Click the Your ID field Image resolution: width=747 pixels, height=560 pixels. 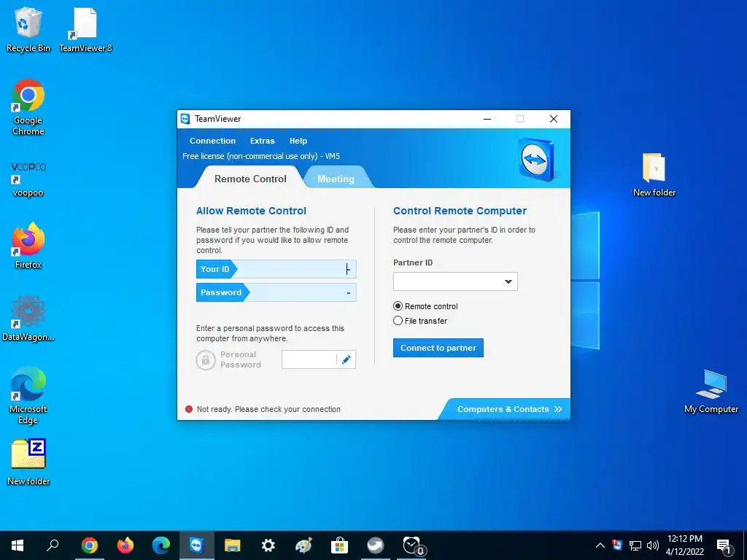(276, 269)
